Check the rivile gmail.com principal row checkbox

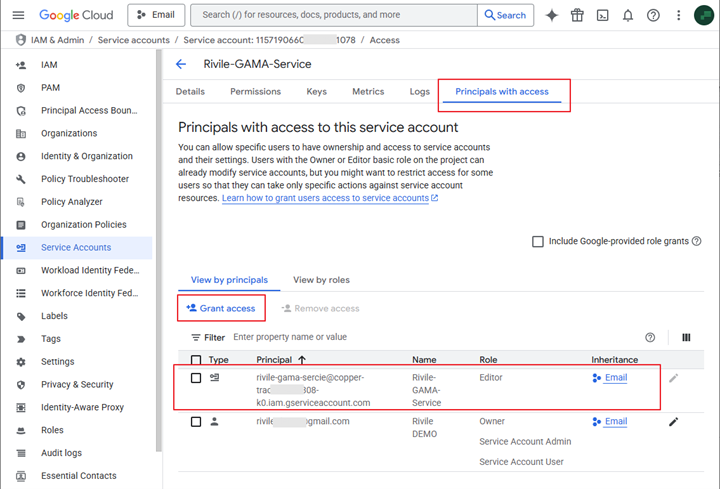196,422
